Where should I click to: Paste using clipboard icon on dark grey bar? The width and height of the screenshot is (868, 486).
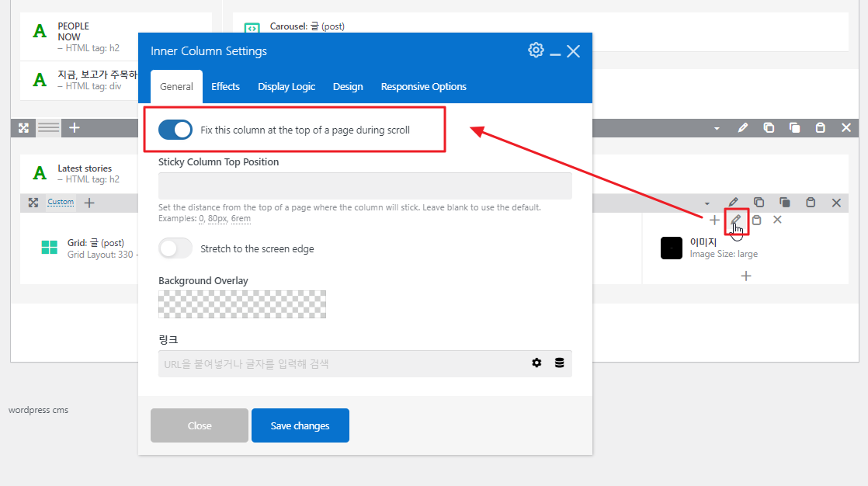821,128
